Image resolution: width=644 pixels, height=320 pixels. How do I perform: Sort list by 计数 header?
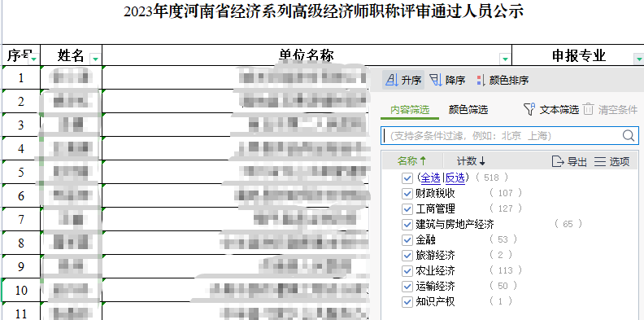point(471,161)
